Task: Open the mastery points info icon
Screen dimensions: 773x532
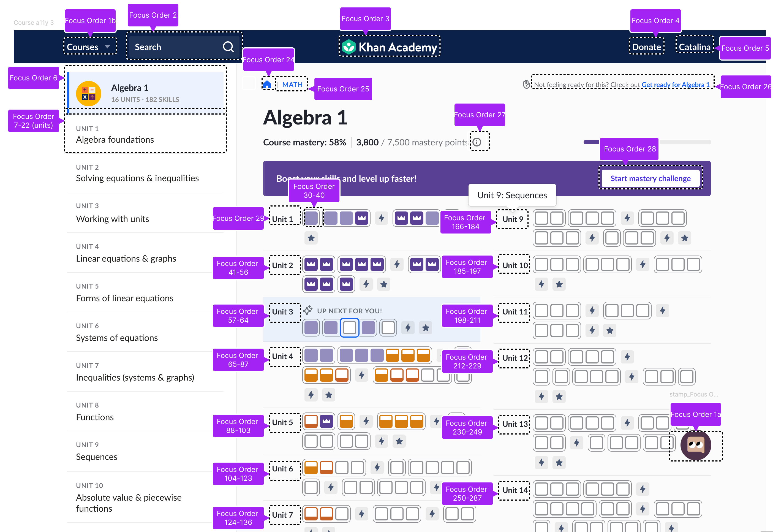Action: click(x=477, y=142)
